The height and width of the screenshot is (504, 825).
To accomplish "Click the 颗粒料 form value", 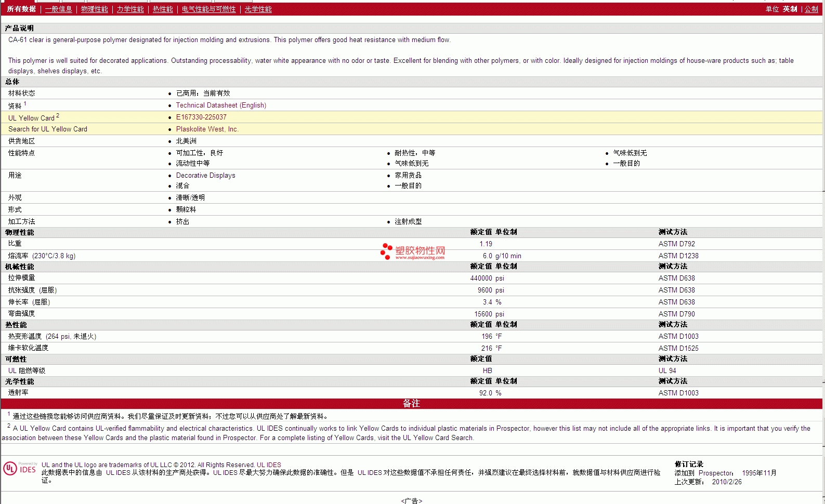I will click(186, 210).
